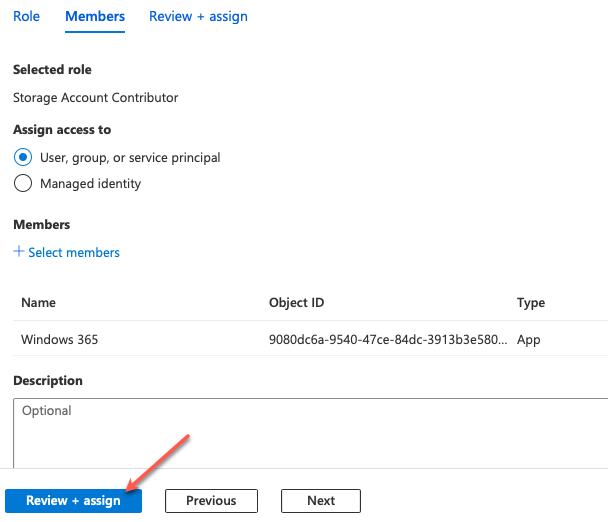Choose the Managed identity radio option
This screenshot has height=522, width=608.
click(x=23, y=183)
